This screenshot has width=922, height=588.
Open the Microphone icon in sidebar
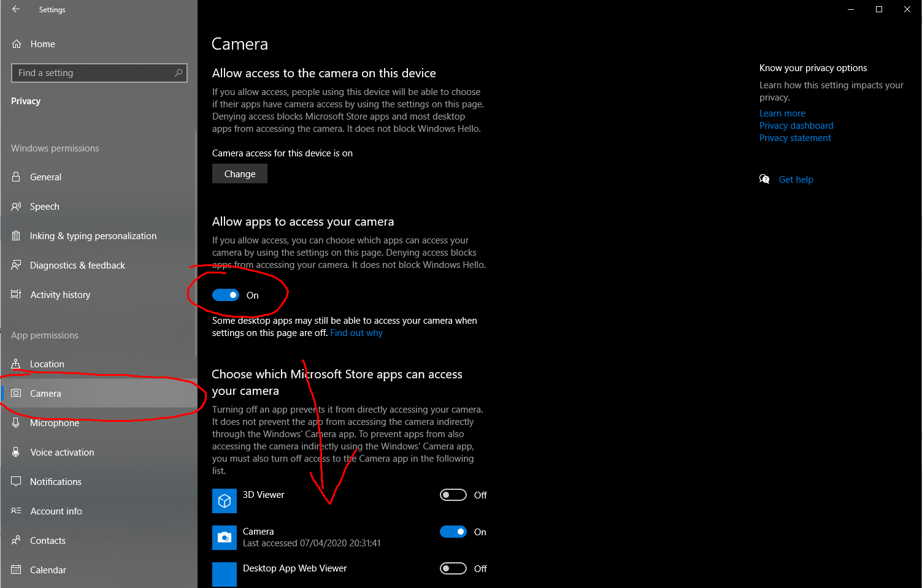pyautogui.click(x=17, y=422)
